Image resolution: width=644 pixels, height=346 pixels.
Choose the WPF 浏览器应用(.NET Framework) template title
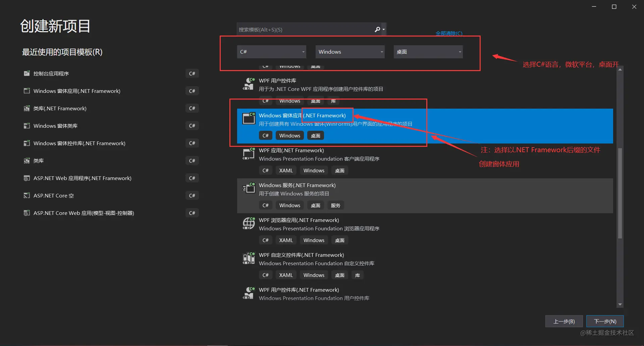tap(299, 220)
